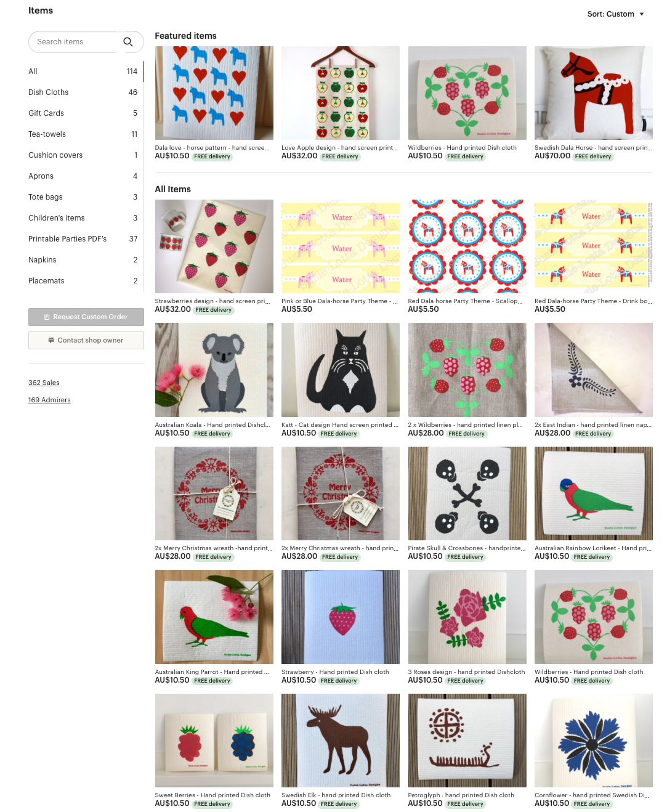The image size is (667, 812).
Task: Open the Australian Koala dishcloth thumbnail
Action: [214, 370]
